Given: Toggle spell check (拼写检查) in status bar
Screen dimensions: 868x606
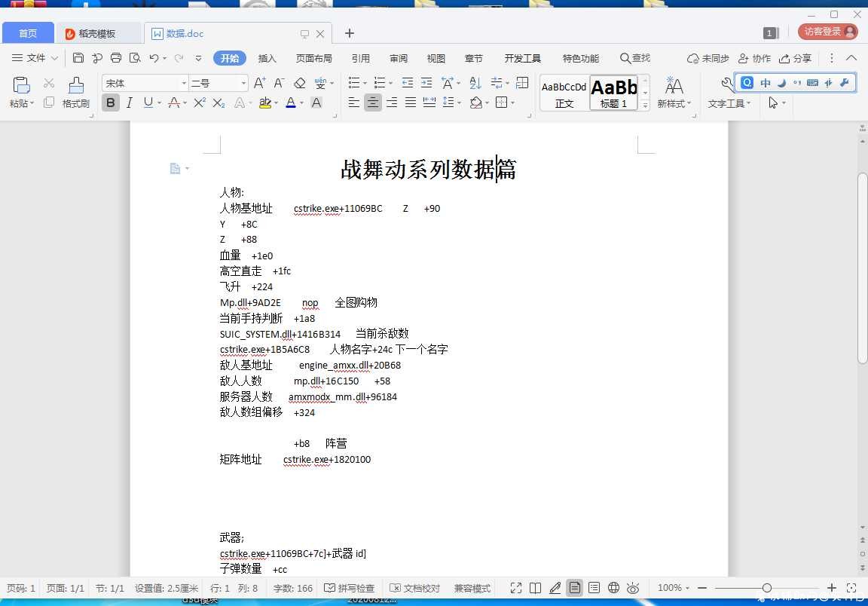Looking at the screenshot, I should 350,588.
